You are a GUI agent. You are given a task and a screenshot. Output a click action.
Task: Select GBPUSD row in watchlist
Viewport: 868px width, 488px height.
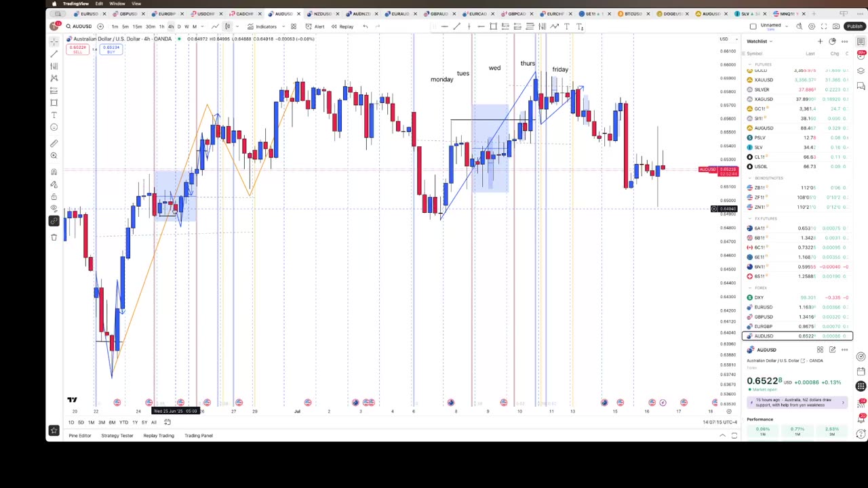[797, 317]
